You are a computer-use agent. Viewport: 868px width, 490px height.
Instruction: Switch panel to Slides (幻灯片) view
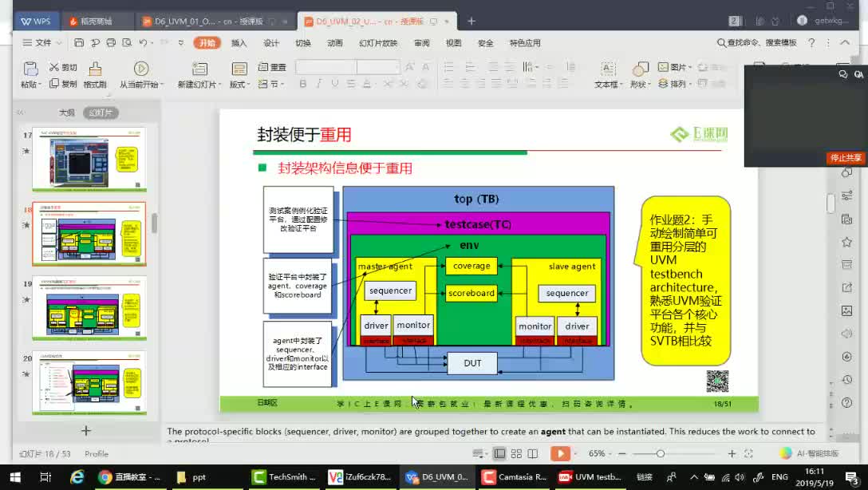click(101, 113)
